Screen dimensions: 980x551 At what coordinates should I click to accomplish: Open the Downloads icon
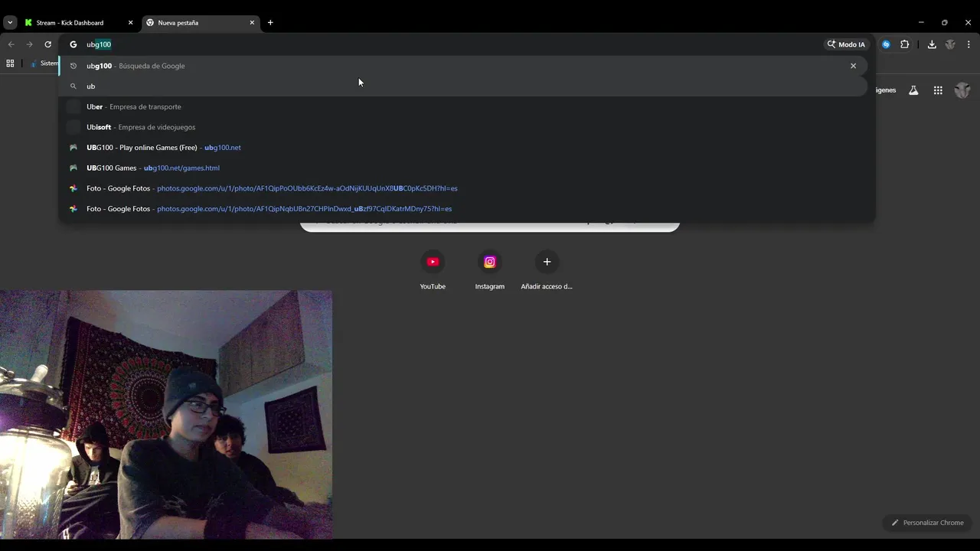pos(932,44)
